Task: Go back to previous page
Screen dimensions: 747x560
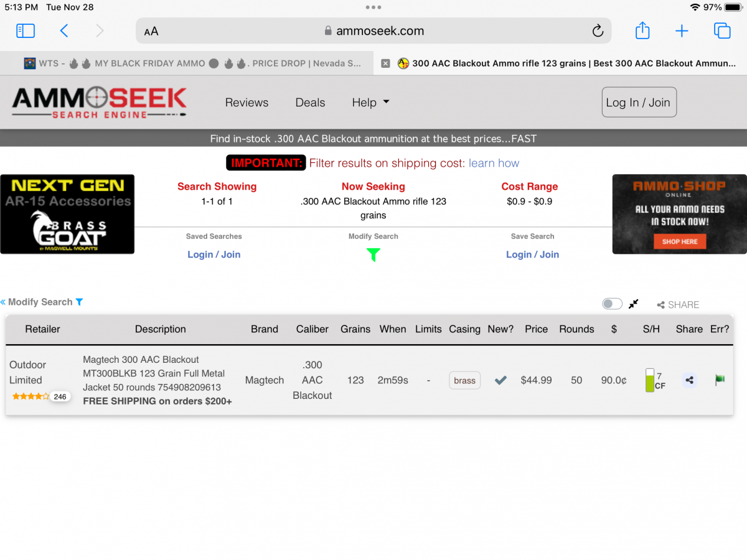Action: (64, 30)
